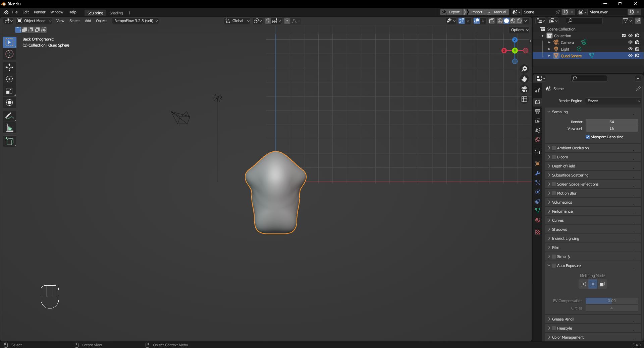This screenshot has width=644, height=348.
Task: Open the Tool properties tab
Action: [x=538, y=90]
